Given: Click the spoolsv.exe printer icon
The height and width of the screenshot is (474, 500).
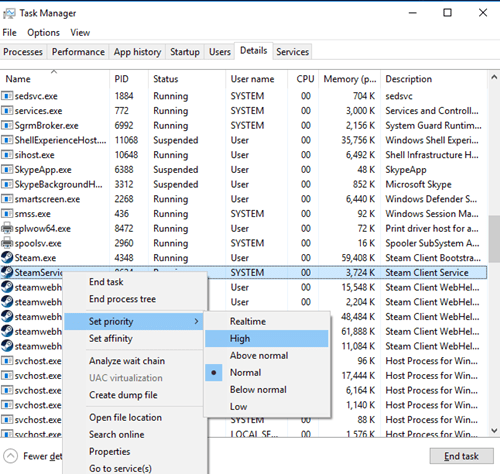Looking at the screenshot, I should tap(7, 243).
